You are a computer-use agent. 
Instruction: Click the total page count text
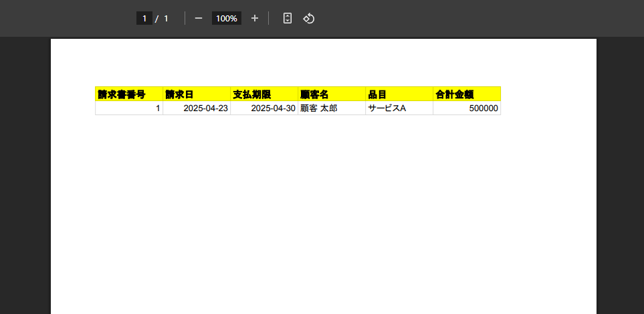pos(166,19)
